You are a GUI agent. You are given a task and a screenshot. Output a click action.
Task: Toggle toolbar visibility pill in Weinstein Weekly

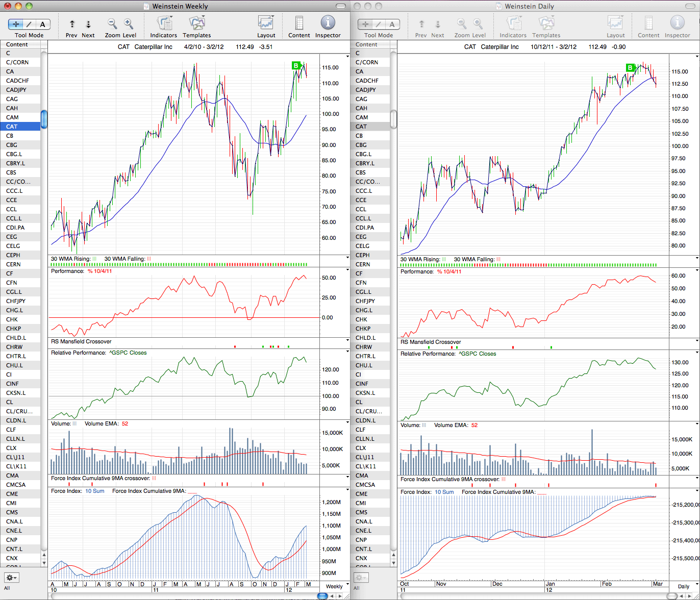[340, 6]
